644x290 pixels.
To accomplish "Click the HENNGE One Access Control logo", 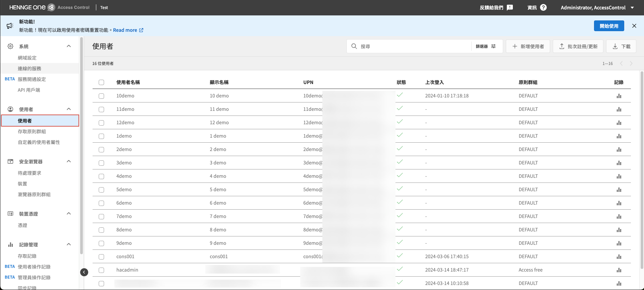I will pyautogui.click(x=49, y=7).
